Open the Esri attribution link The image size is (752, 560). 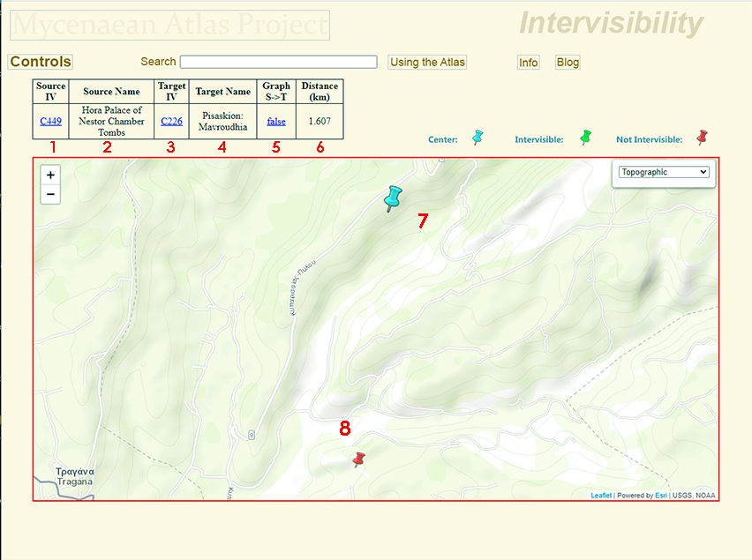click(x=660, y=496)
